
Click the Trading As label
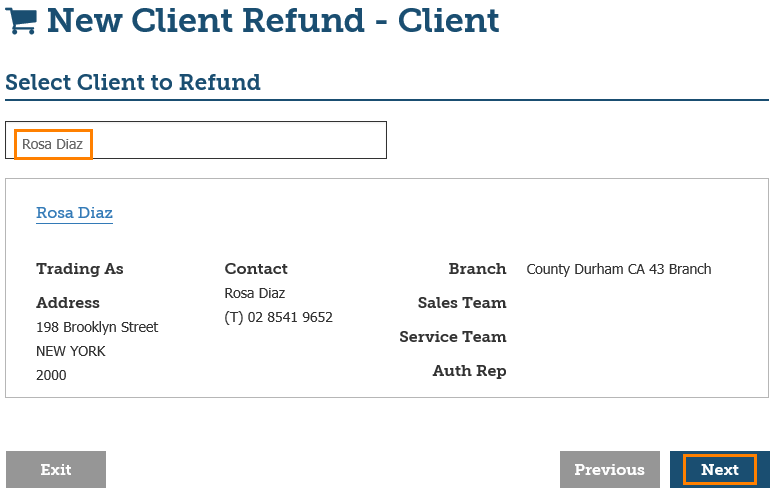pyautogui.click(x=80, y=269)
